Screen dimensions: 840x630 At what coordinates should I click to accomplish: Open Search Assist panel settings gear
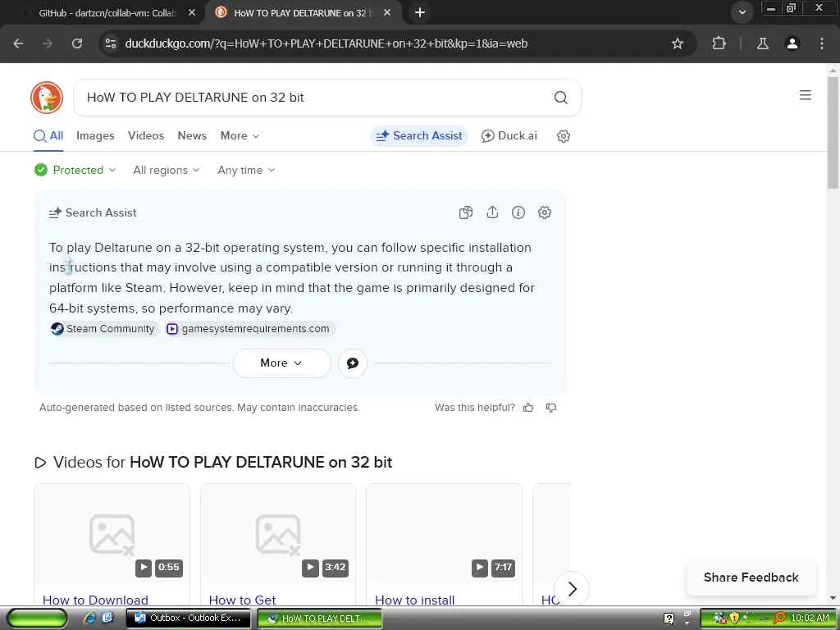(x=545, y=212)
